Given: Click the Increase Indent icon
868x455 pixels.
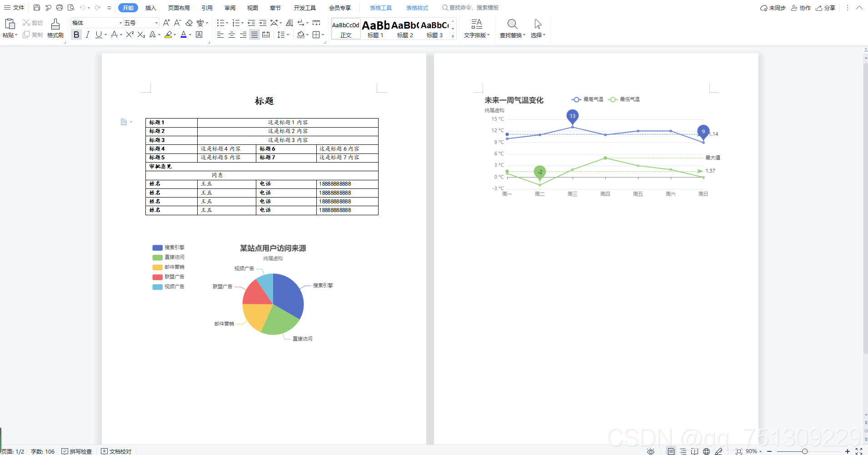Looking at the screenshot, I should click(x=263, y=23).
